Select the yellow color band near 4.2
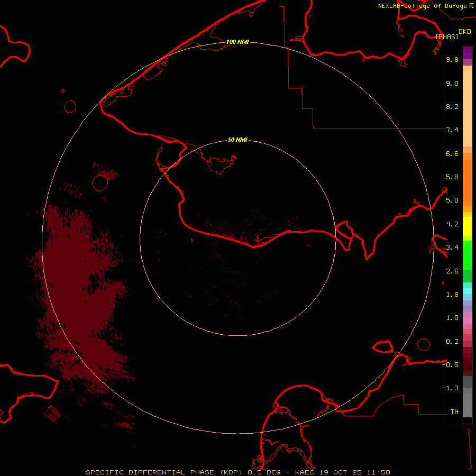Image resolution: width=476 pixels, height=476 pixels. (x=467, y=224)
